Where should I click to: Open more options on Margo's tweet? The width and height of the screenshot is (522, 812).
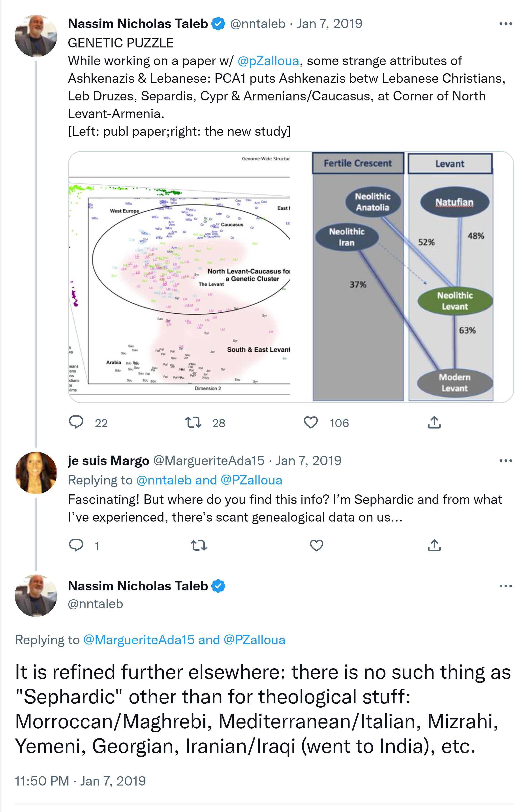point(505,461)
